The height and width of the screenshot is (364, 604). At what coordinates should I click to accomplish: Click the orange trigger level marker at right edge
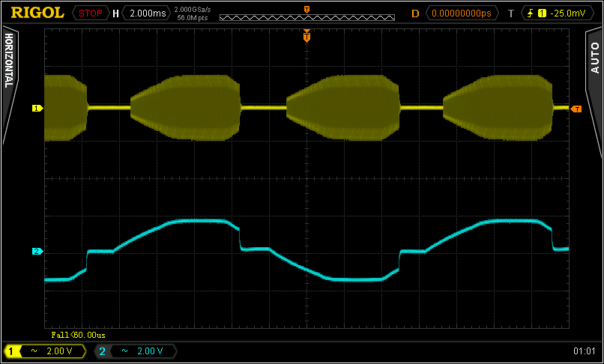pyautogui.click(x=576, y=109)
